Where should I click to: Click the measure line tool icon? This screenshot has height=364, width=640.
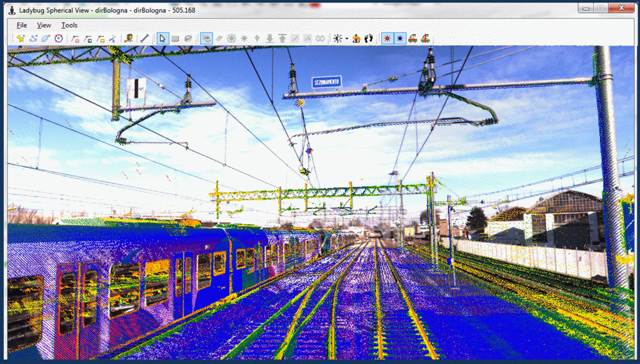coord(144,39)
